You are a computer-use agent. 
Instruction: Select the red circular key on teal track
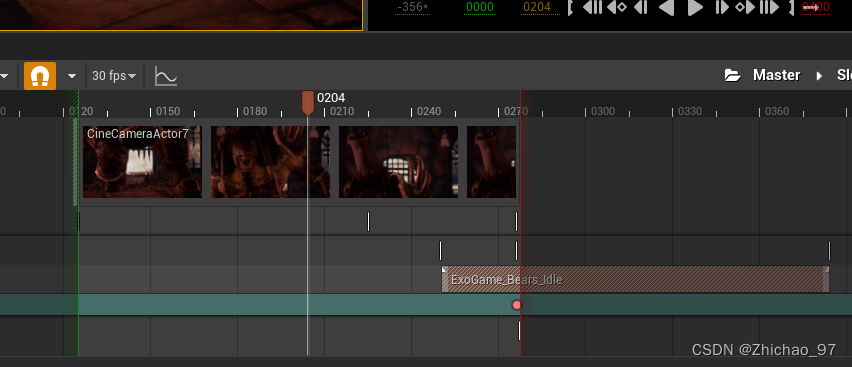tap(516, 305)
